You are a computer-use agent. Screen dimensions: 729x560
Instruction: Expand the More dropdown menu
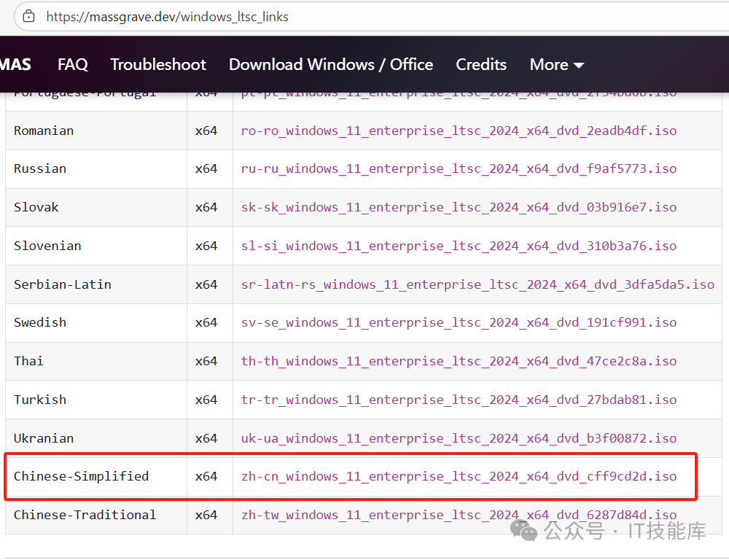click(556, 65)
